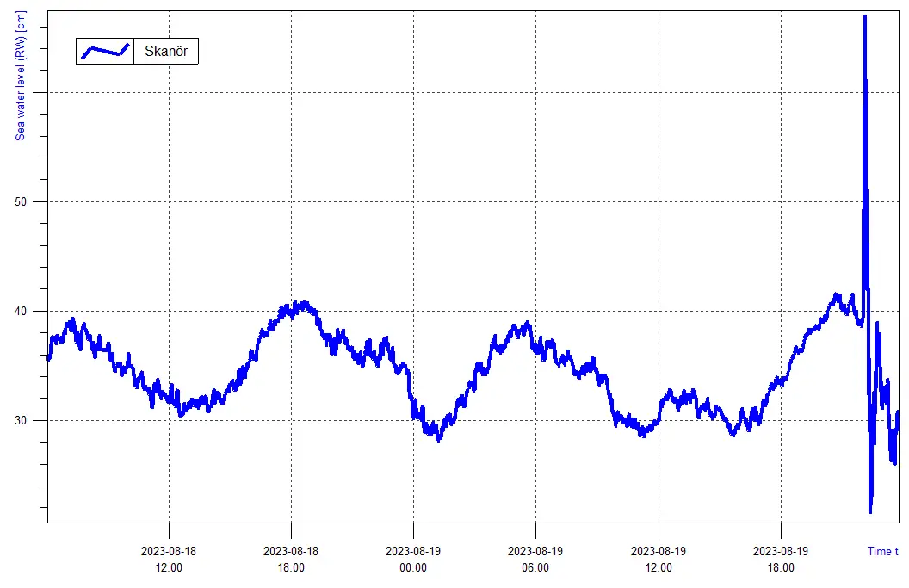909x588 pixels.
Task: Click the 2023-08-19 18:00 x-axis label
Action: pos(781,559)
